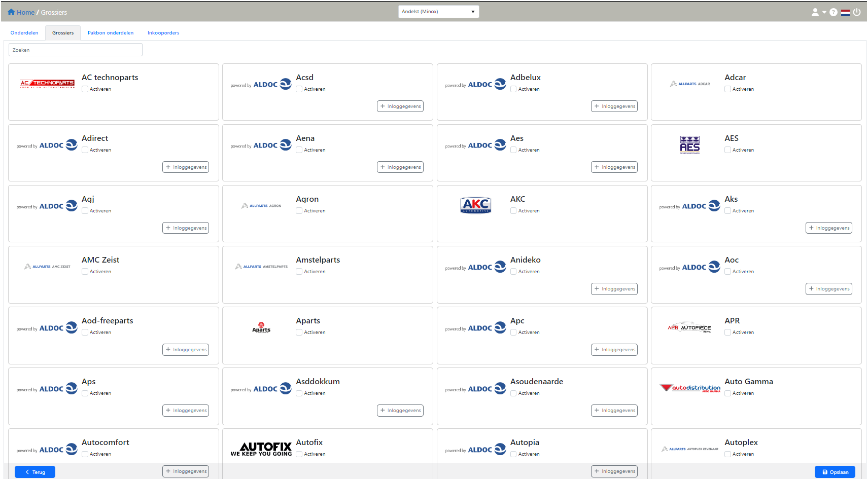Click the AKC Automotive logo

click(475, 205)
